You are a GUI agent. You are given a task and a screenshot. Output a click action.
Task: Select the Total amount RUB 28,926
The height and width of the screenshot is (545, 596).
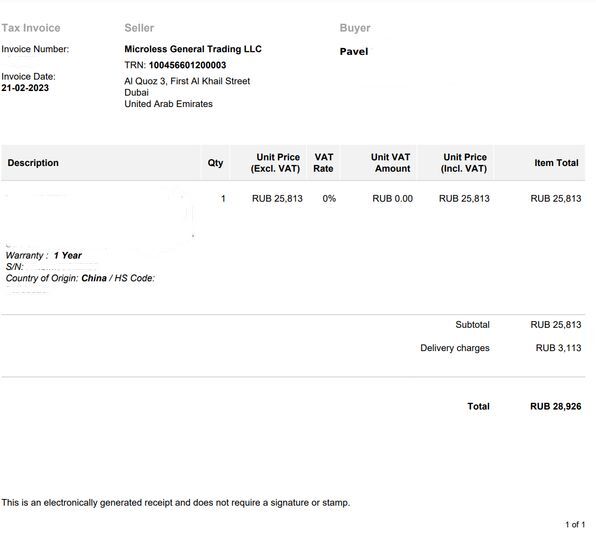click(556, 406)
